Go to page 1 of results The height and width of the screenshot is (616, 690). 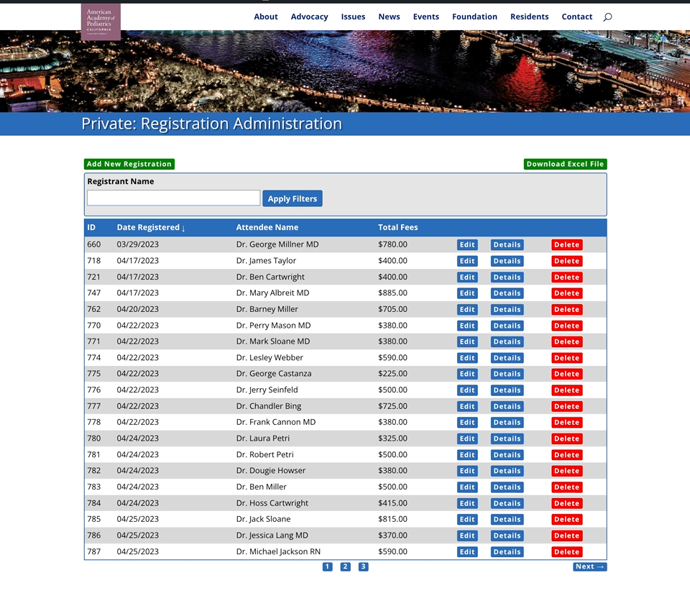click(328, 566)
